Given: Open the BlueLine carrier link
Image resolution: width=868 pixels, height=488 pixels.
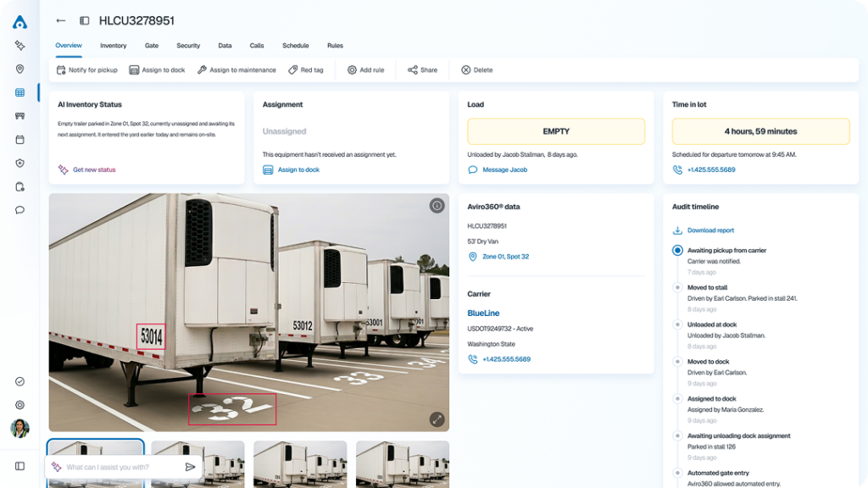Looking at the screenshot, I should tap(483, 313).
